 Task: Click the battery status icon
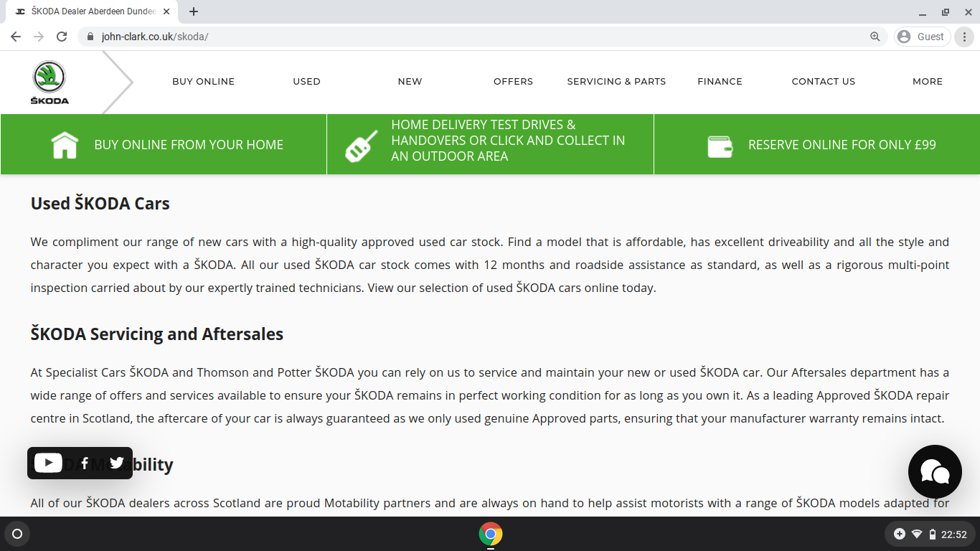click(x=933, y=534)
